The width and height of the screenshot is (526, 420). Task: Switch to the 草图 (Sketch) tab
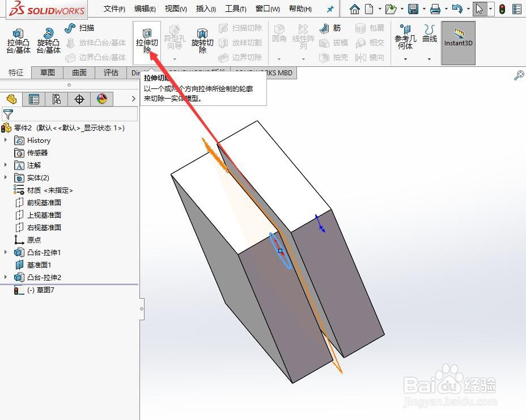click(x=47, y=73)
